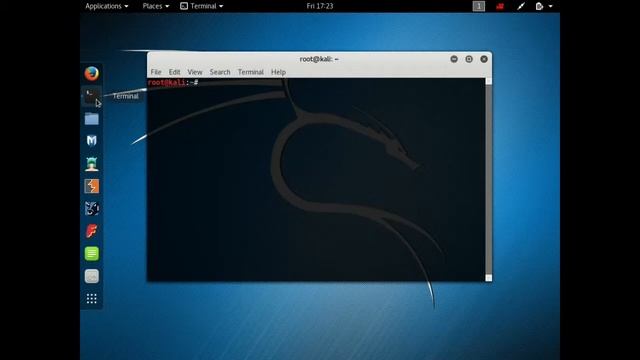Click the terminal vertical scrollbar track
The height and width of the screenshot is (360, 640).
point(489,180)
